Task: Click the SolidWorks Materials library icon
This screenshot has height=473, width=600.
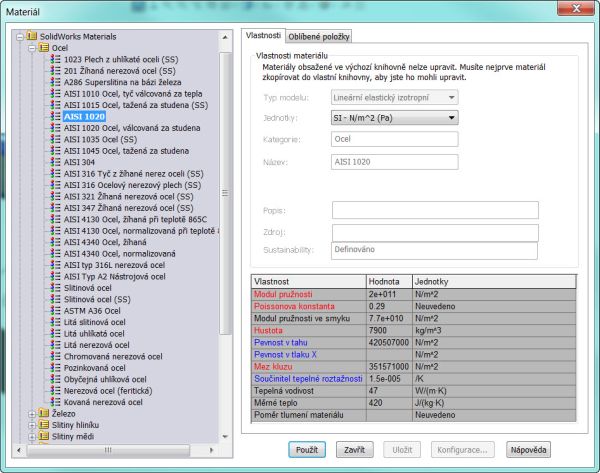Action: 31,36
